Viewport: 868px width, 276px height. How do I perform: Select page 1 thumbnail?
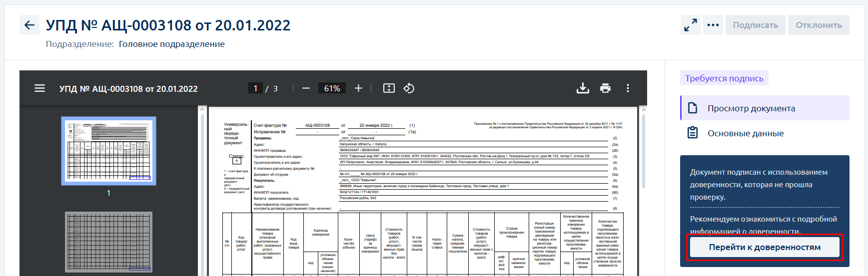pyautogui.click(x=108, y=151)
